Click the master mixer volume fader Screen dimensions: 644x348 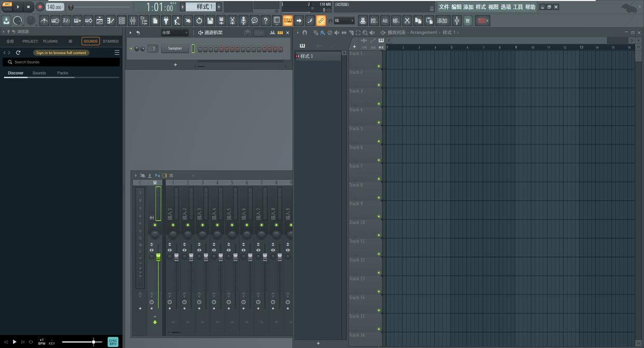coord(158,257)
